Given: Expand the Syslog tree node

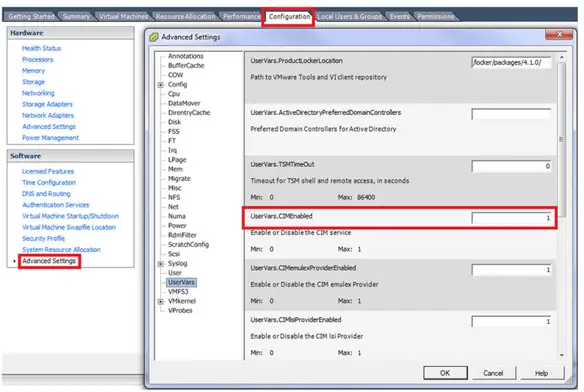Looking at the screenshot, I should pos(161,263).
